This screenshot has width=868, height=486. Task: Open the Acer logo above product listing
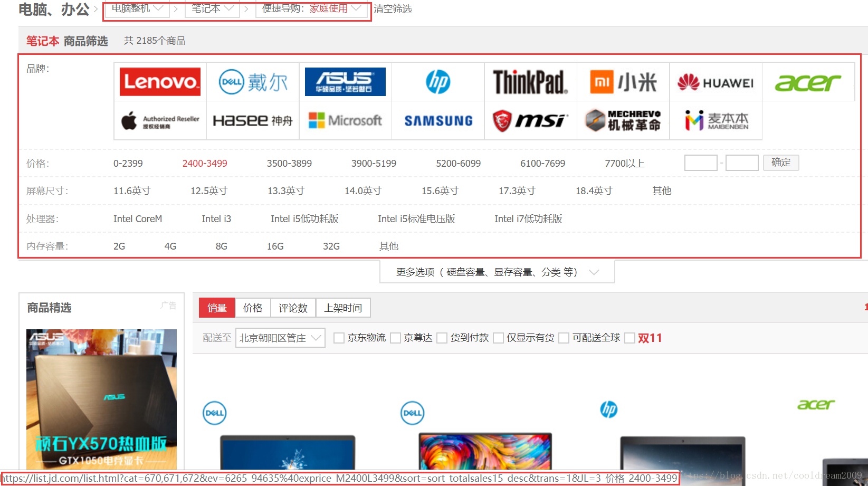click(x=816, y=405)
